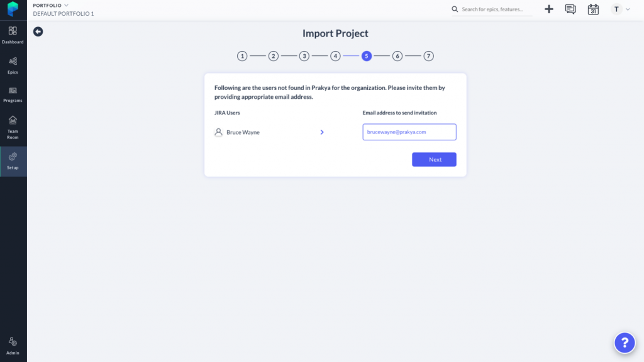The image size is (644, 362).
Task: Click the arrow next to Bruce Wayne
Action: pyautogui.click(x=322, y=132)
